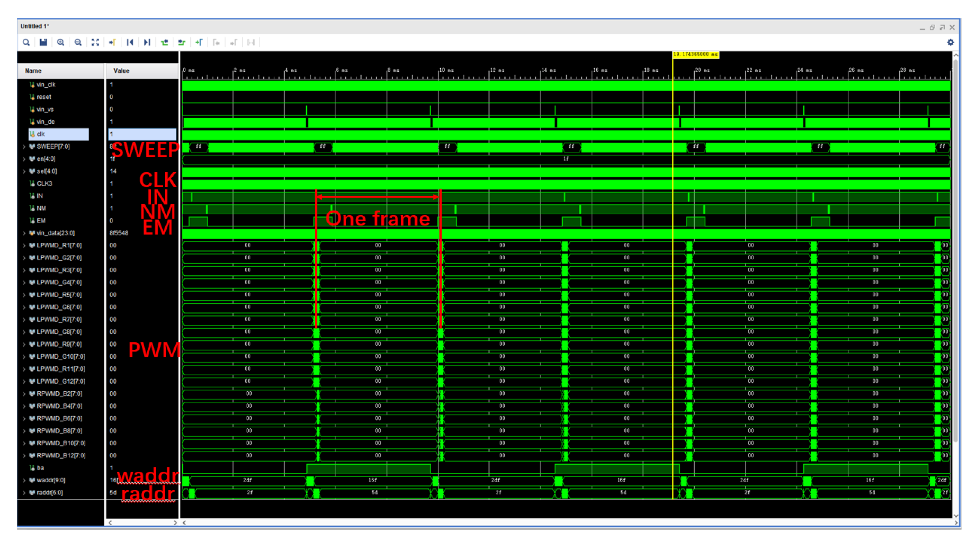This screenshot has width=980, height=548.
Task: Add a new marker at the cursor
Action: pos(198,42)
